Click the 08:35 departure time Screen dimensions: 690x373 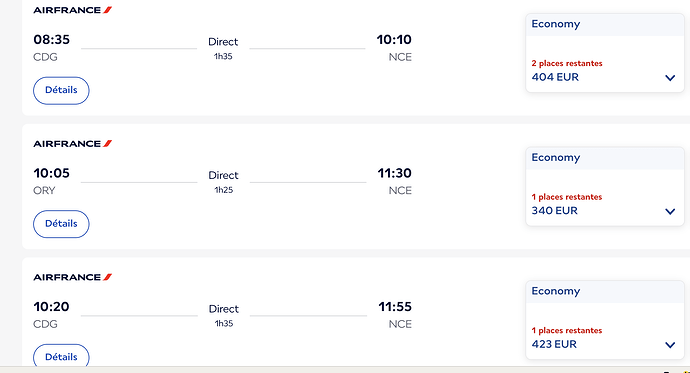click(x=51, y=40)
